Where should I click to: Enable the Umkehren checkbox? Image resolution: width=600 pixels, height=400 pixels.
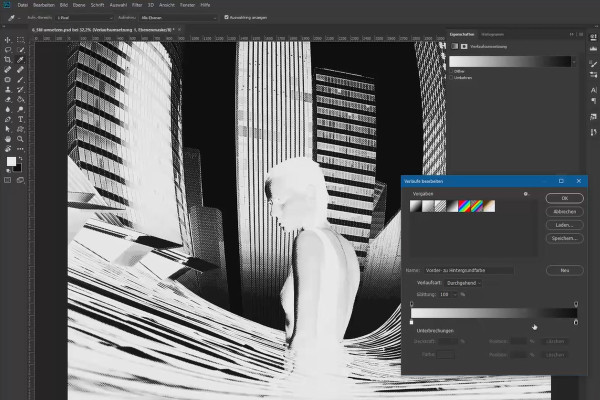point(451,78)
